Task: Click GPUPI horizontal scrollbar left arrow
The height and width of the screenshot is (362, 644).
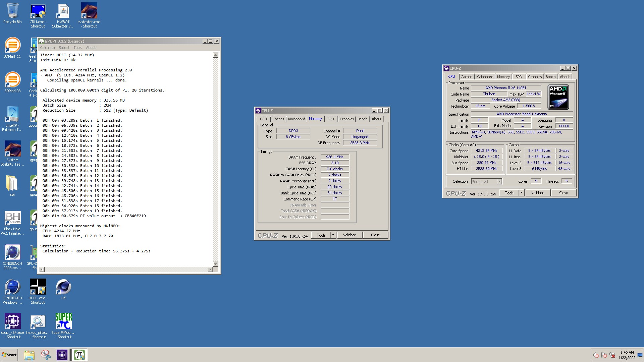Action: 42,269
